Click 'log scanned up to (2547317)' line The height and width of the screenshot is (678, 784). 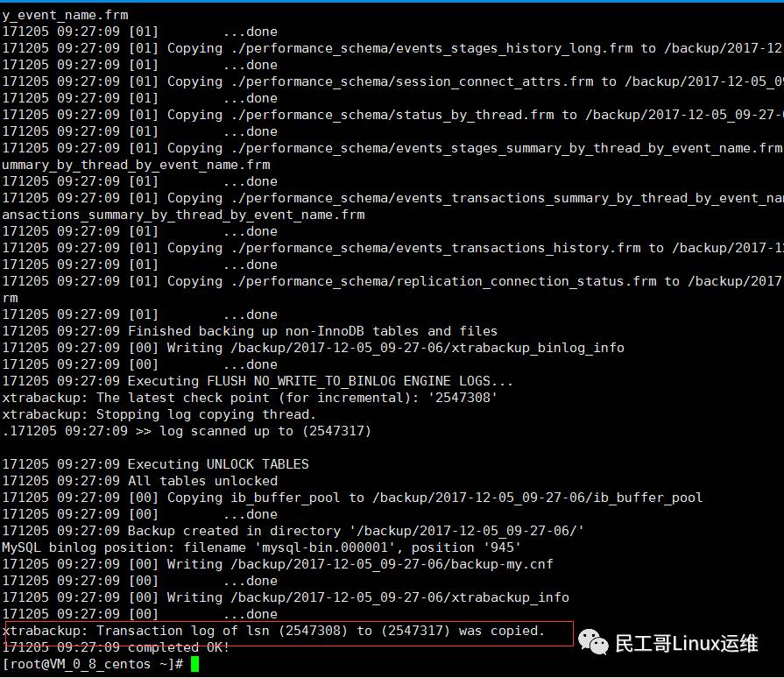187,431
